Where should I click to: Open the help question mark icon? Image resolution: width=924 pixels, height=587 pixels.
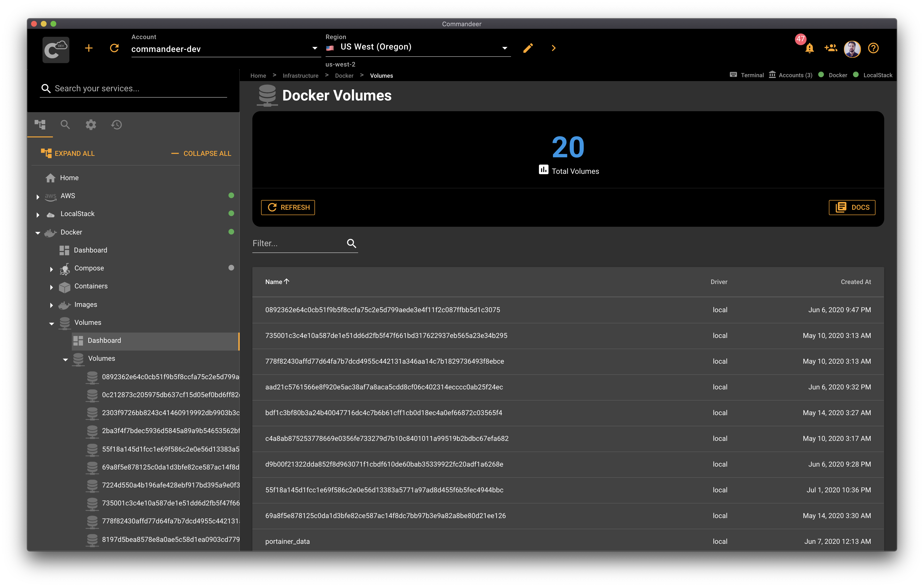(873, 48)
